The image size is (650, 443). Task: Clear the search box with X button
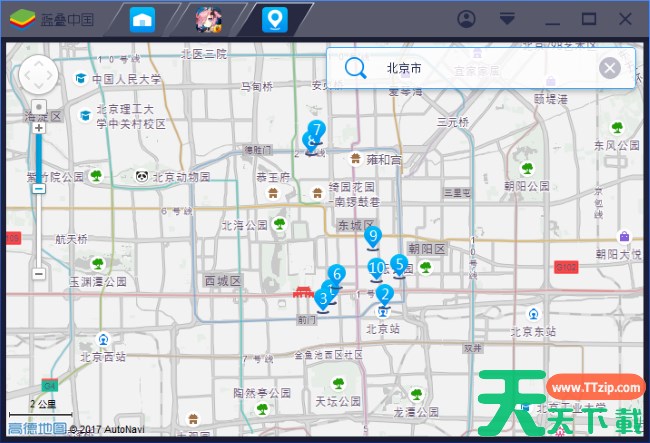[x=610, y=68]
